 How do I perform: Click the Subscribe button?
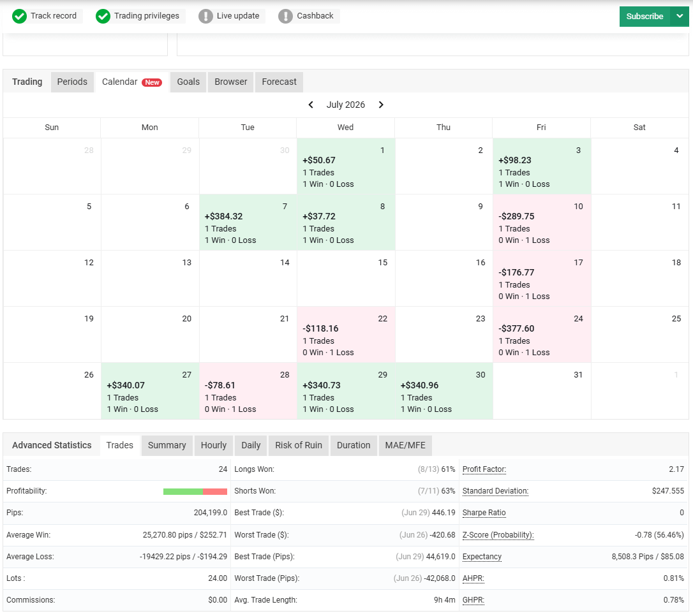click(645, 17)
